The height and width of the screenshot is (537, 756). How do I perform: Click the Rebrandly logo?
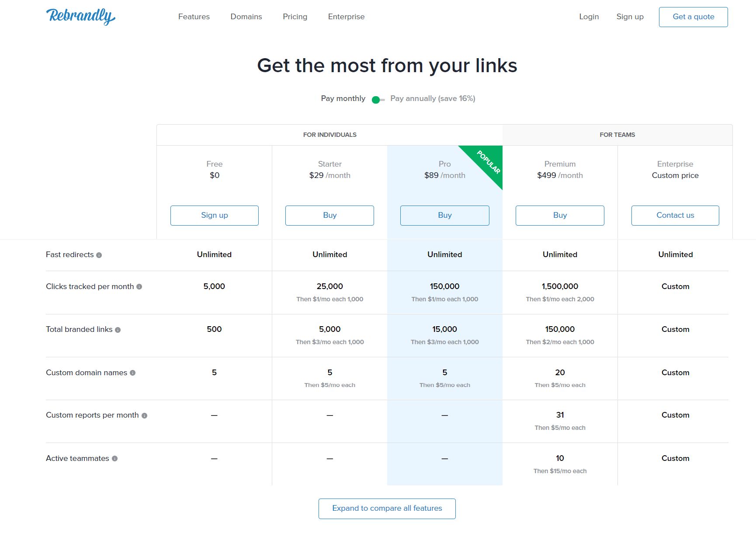tap(80, 16)
